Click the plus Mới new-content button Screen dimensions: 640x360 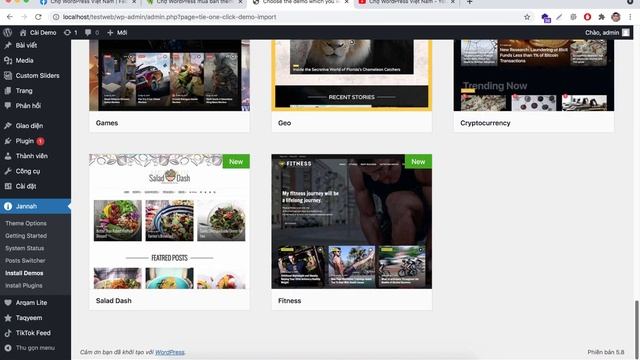click(x=117, y=32)
